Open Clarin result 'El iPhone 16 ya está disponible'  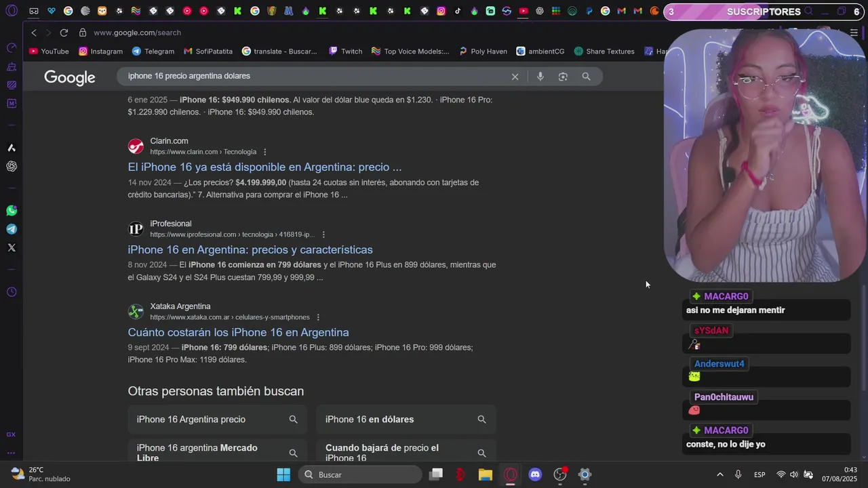(264, 167)
